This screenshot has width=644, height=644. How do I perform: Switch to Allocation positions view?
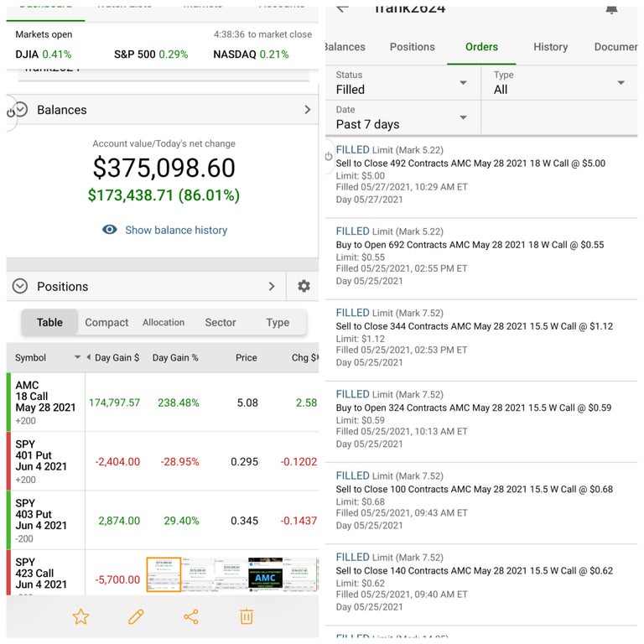(164, 322)
